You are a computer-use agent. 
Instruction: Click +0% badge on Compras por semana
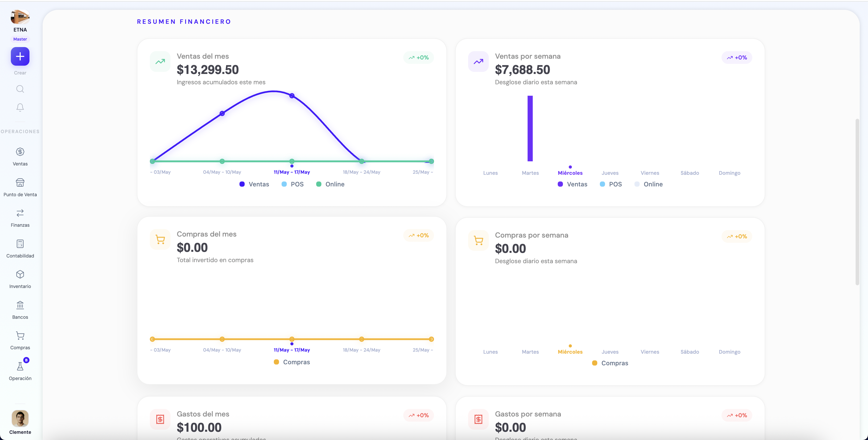[737, 236]
